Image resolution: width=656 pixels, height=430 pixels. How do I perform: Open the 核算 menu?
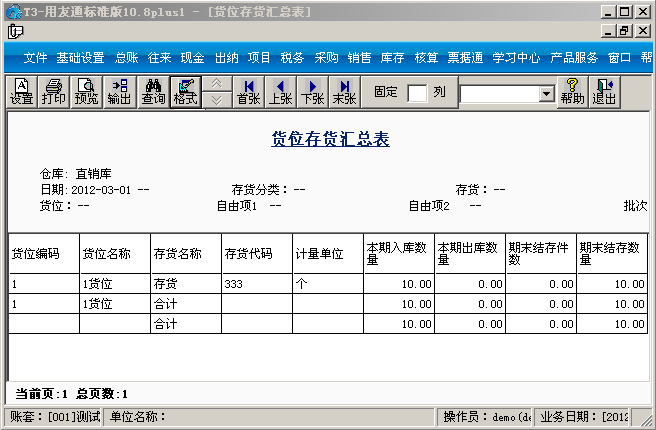click(x=426, y=58)
